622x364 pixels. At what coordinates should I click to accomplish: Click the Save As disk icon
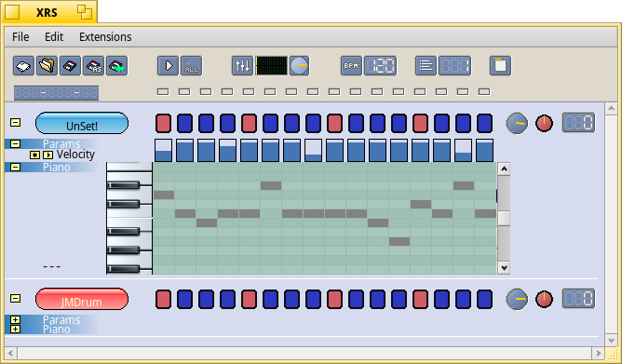coord(94,66)
